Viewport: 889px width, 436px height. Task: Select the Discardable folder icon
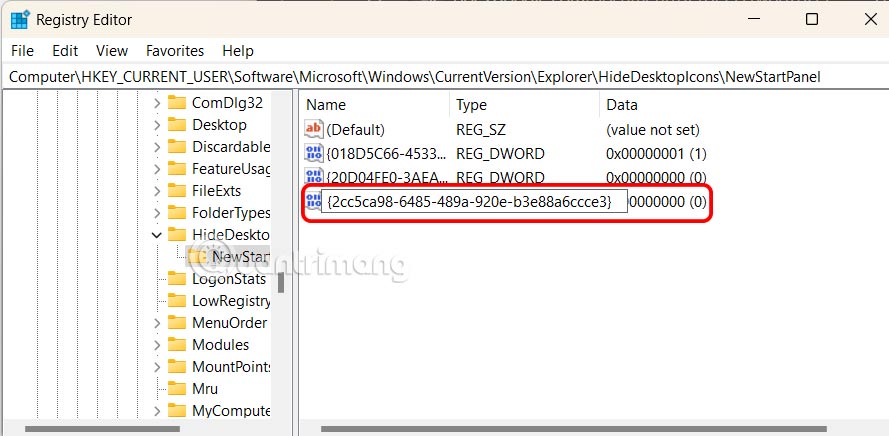pos(177,147)
